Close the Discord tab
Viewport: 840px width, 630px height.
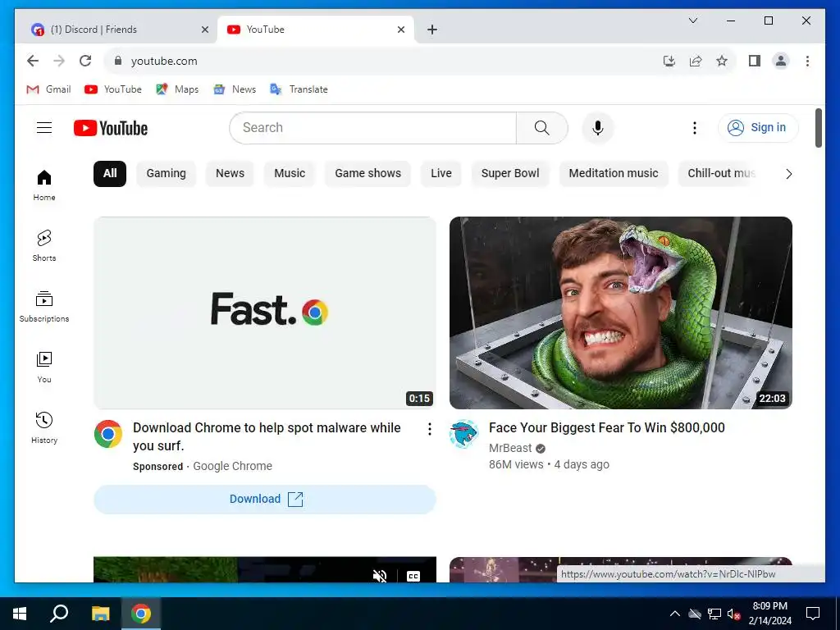(x=204, y=30)
